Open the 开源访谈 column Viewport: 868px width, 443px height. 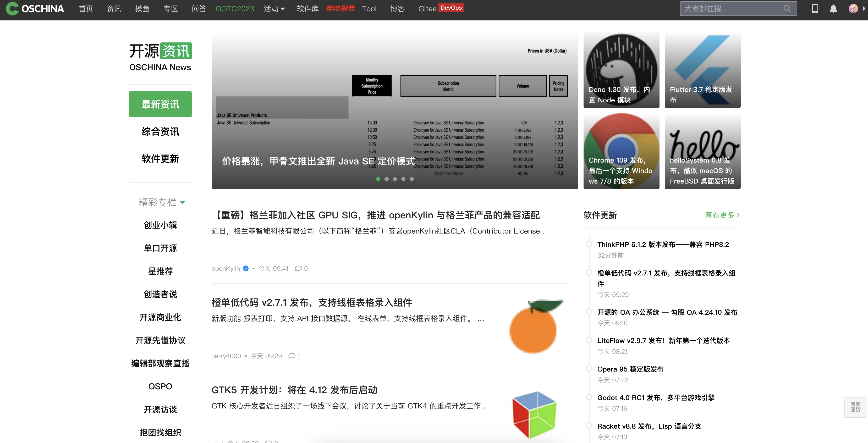tap(160, 409)
